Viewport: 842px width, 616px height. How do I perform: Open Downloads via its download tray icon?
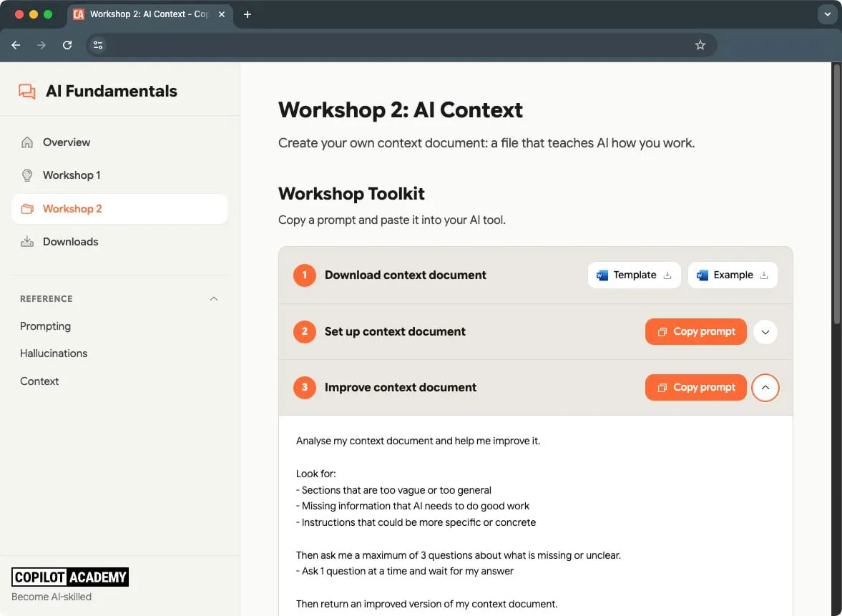(26, 241)
